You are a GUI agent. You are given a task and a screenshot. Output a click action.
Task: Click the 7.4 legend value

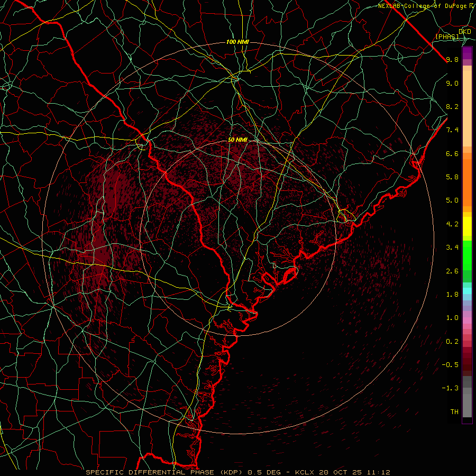pos(452,130)
